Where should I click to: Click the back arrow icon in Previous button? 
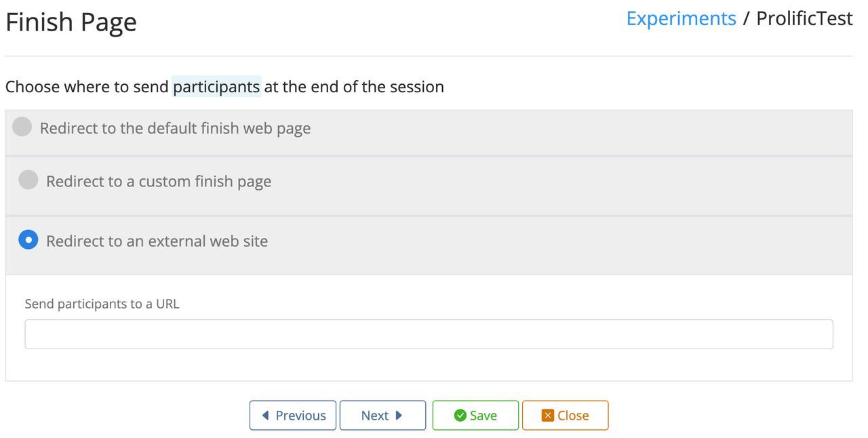pyautogui.click(x=267, y=415)
